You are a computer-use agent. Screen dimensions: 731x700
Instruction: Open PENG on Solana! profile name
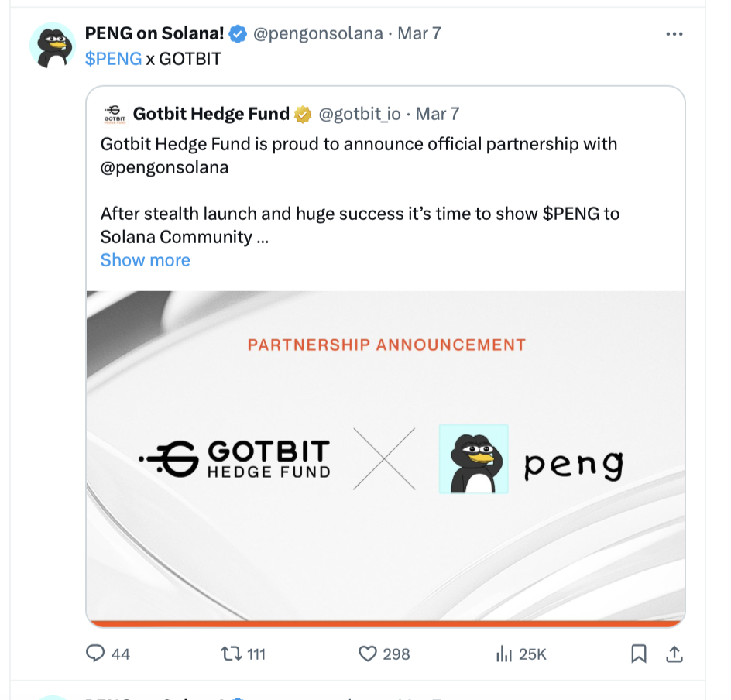154,34
